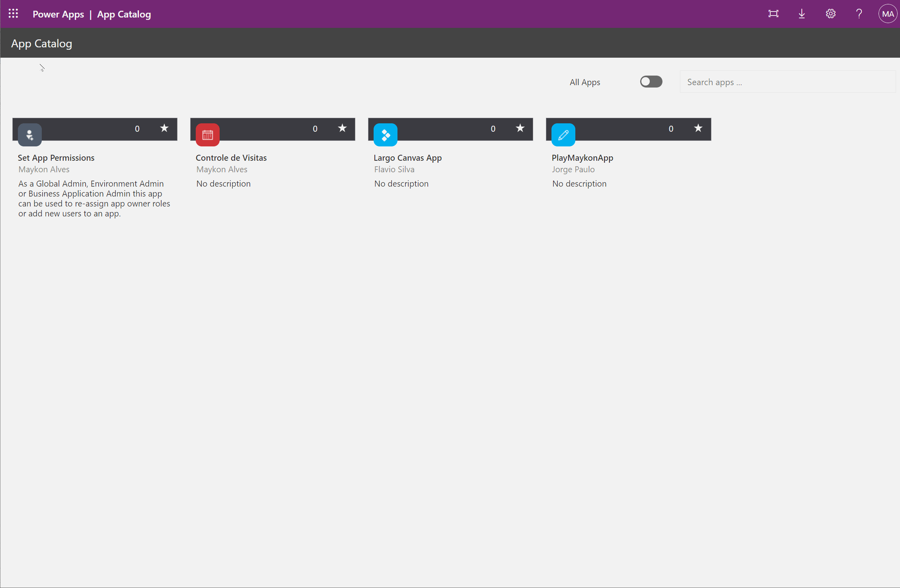Click the Set App Permissions people icon
The height and width of the screenshot is (588, 900).
pos(29,134)
